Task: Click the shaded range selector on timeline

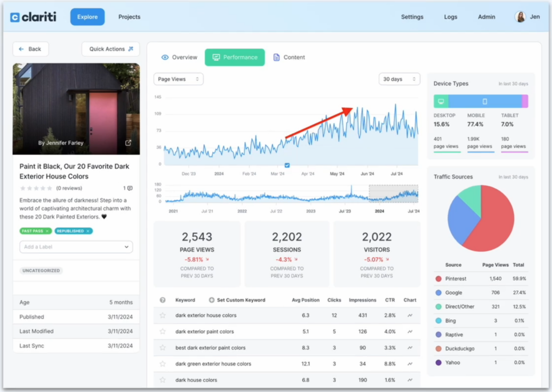Action: point(393,193)
